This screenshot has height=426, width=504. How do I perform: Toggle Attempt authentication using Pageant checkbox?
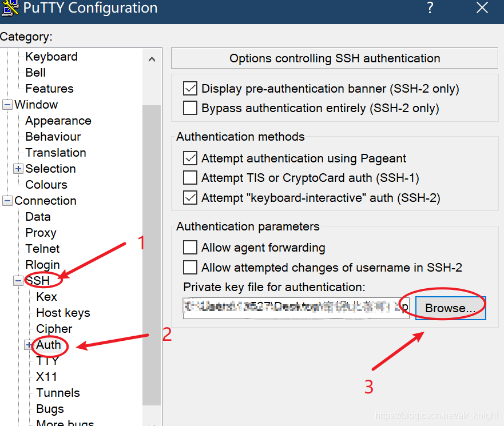tap(190, 158)
